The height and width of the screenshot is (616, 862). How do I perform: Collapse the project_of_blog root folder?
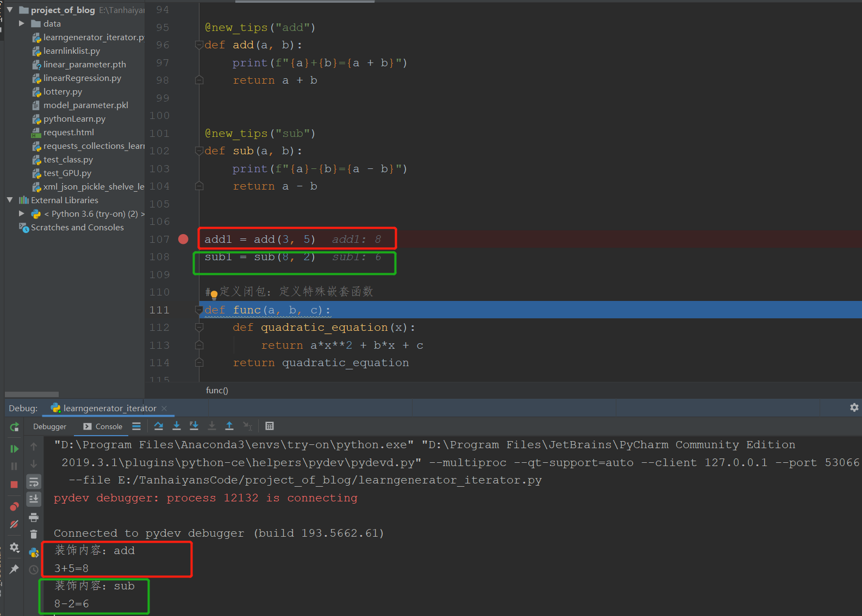(x=10, y=10)
